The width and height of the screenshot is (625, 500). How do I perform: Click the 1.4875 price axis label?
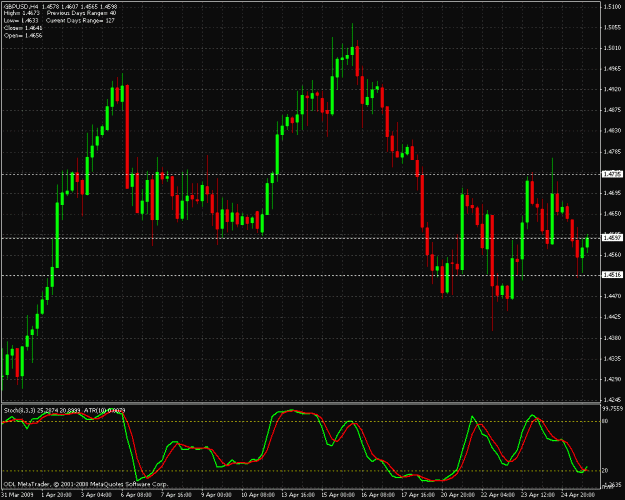pyautogui.click(x=612, y=110)
